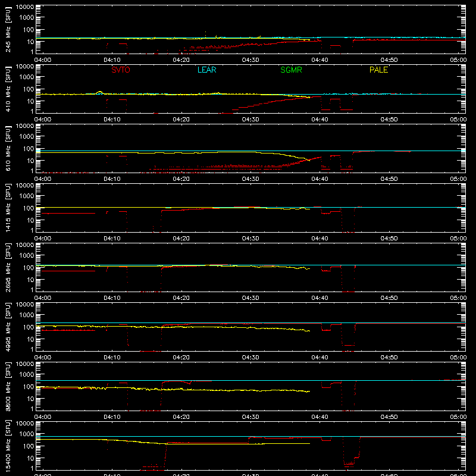Select the 410 MHz [SFU] axis title

click(8, 89)
